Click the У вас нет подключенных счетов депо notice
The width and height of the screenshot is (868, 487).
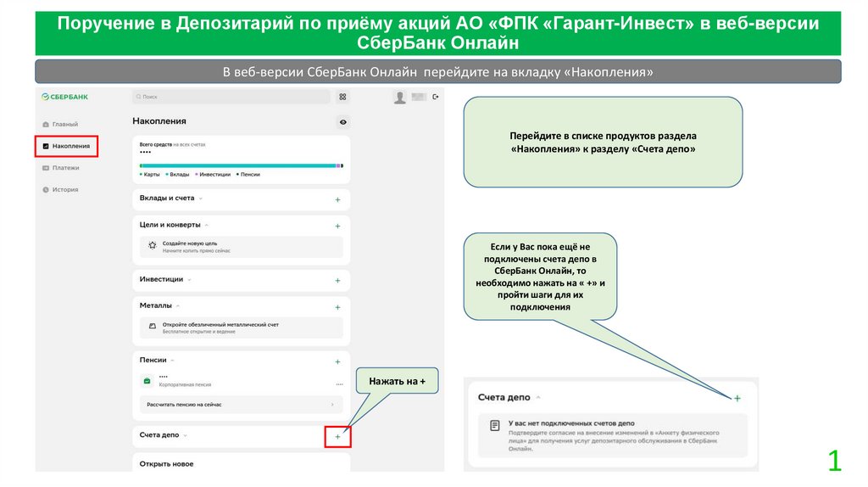[613, 435]
